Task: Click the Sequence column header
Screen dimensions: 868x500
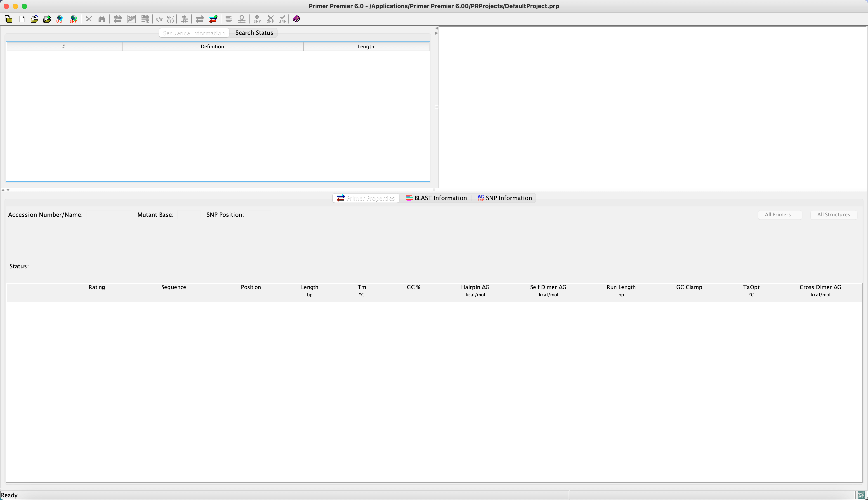Action: (174, 287)
